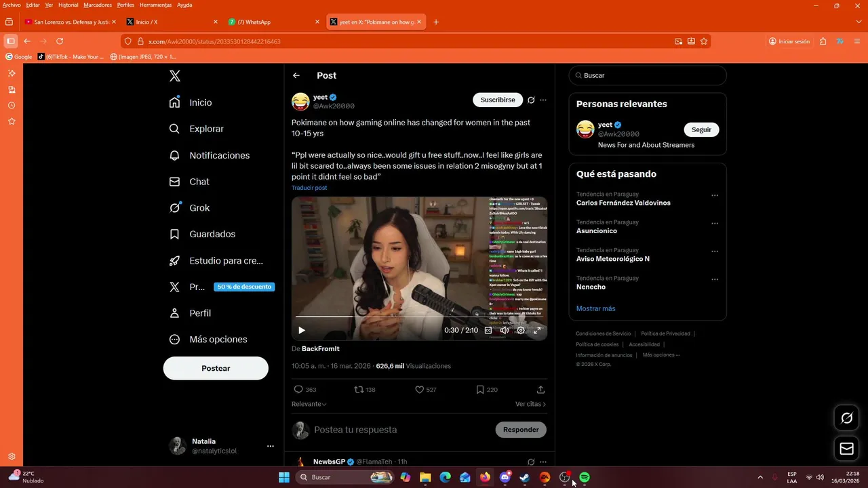Click Mostrar más under trends
The width and height of the screenshot is (868, 488).
[x=595, y=308]
